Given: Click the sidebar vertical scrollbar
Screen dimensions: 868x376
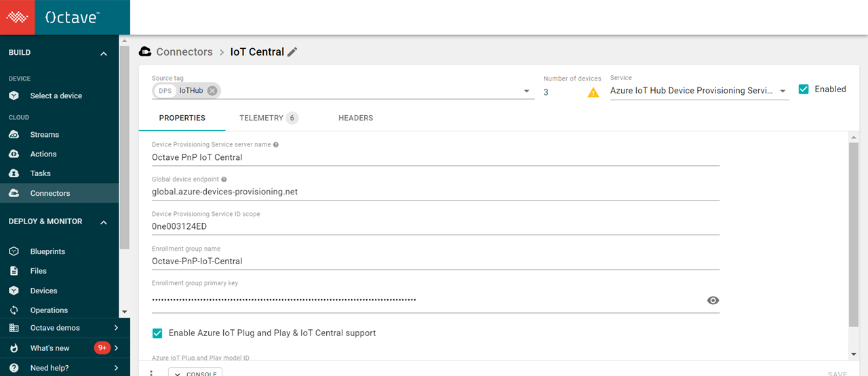Looking at the screenshot, I should (124, 148).
